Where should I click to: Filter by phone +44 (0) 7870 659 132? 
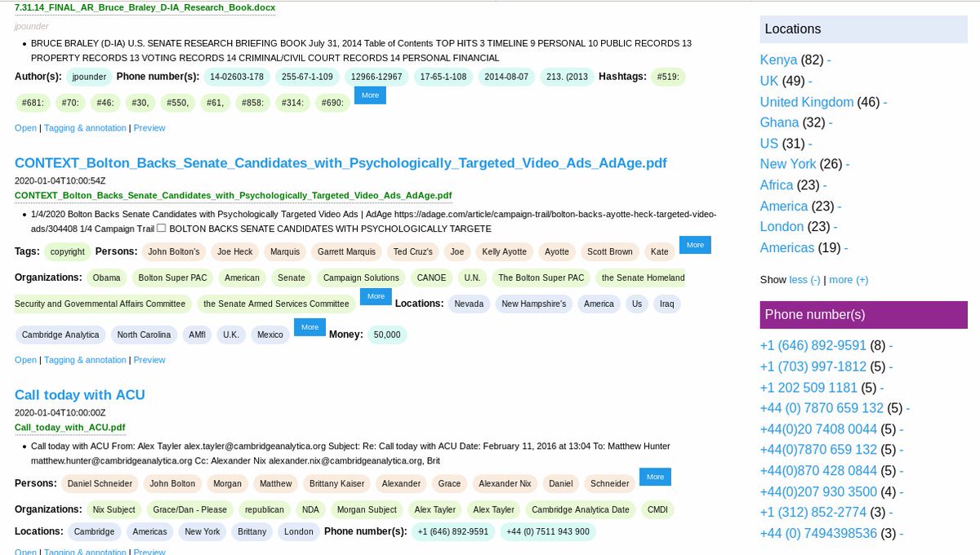coord(822,408)
